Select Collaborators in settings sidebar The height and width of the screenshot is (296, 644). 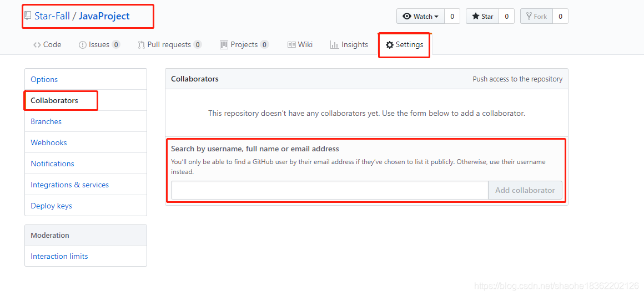(x=85, y=100)
